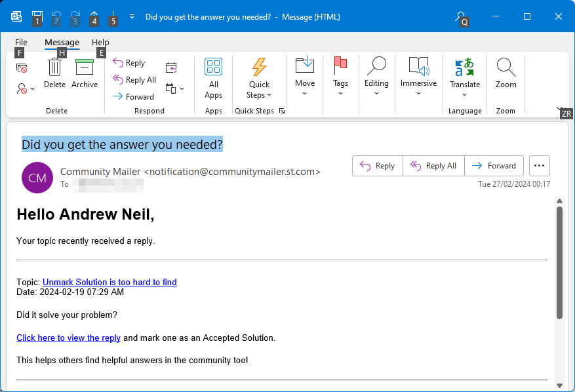Open the search icon in title bar

(460, 16)
